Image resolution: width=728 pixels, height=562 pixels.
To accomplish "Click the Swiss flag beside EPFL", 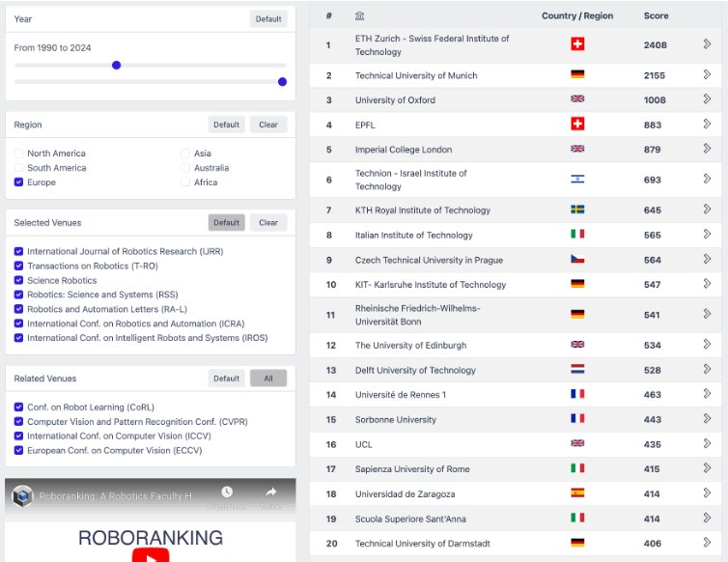I will (577, 124).
